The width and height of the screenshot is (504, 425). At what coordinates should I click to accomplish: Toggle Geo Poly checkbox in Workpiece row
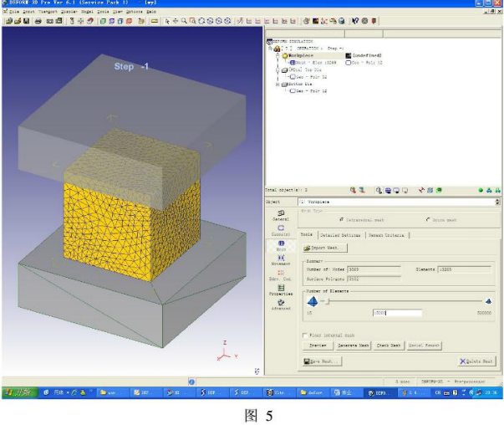coord(348,63)
